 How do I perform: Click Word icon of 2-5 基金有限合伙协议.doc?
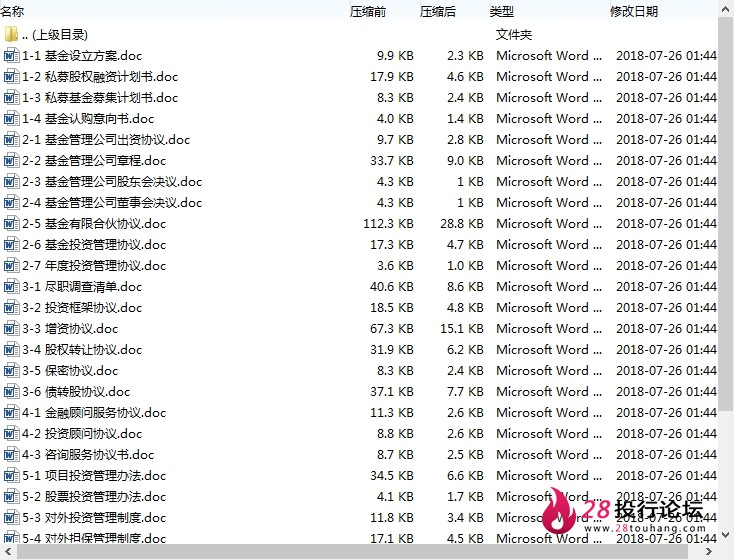pos(11,223)
